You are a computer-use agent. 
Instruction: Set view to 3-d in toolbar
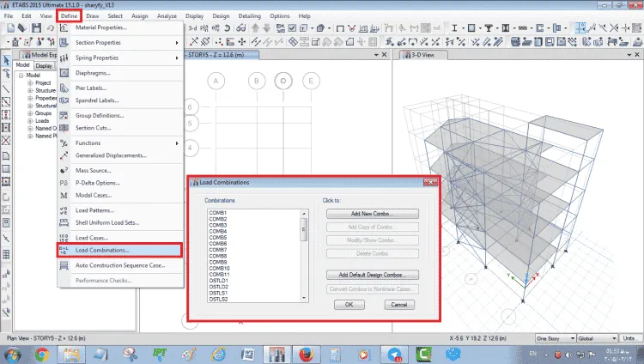192,28
